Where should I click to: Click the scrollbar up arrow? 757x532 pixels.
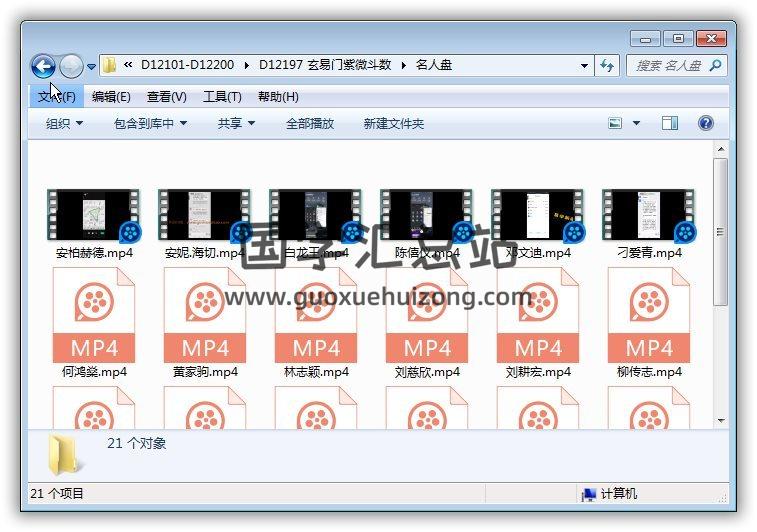coord(721,149)
